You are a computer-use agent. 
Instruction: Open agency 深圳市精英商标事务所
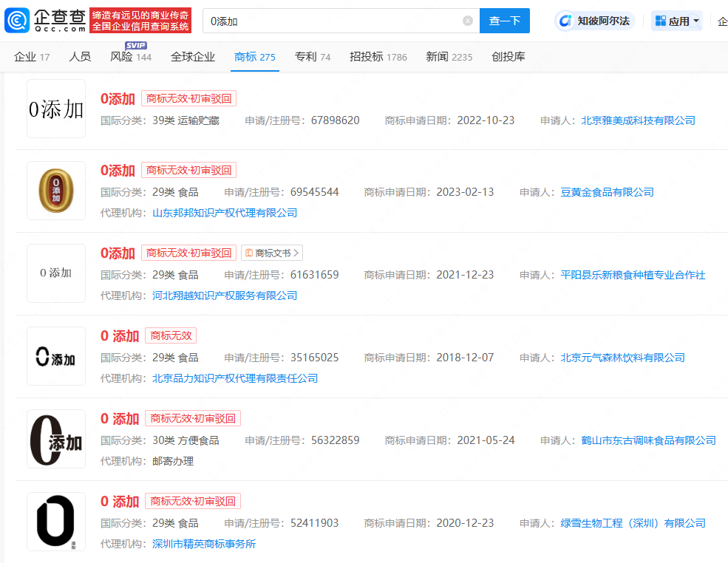[x=204, y=544]
